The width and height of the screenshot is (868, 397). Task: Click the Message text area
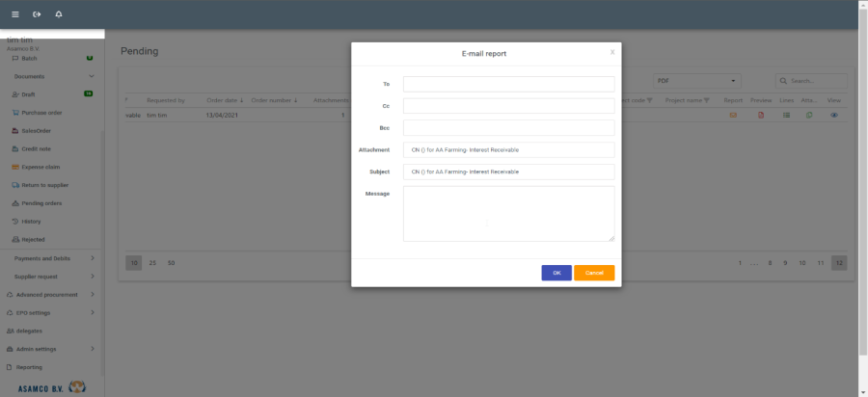click(508, 213)
